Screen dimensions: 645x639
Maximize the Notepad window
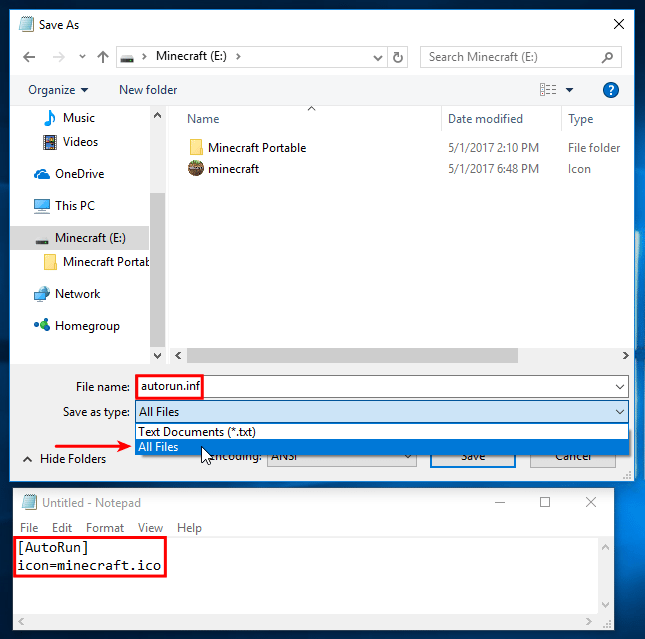click(545, 502)
